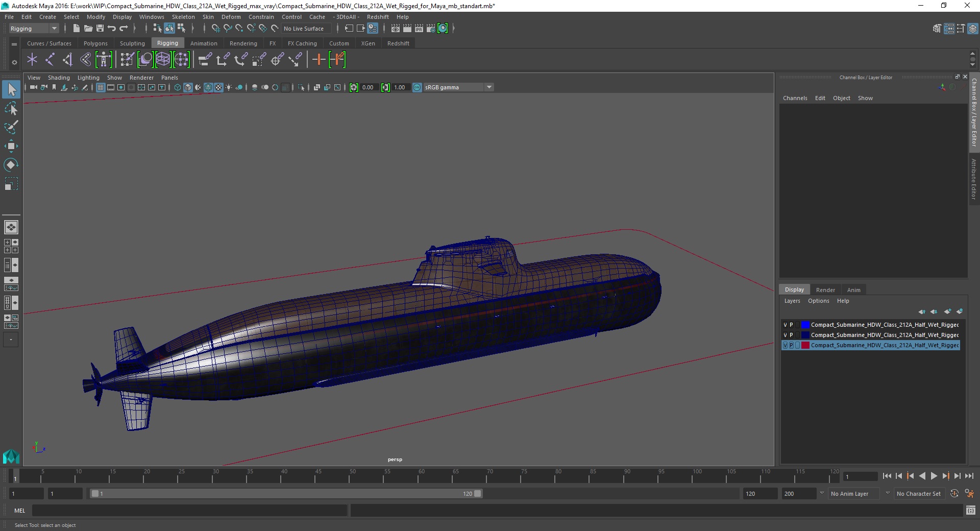
Task: Click the playback range slider bar
Action: (x=286, y=494)
